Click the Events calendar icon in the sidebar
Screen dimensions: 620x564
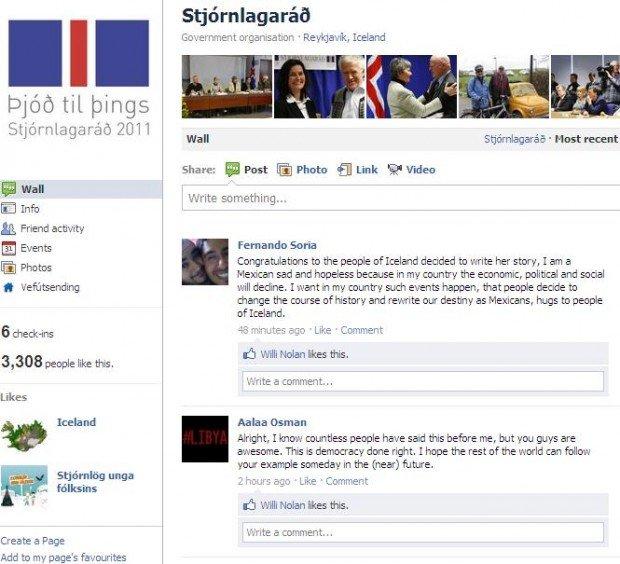point(8,248)
